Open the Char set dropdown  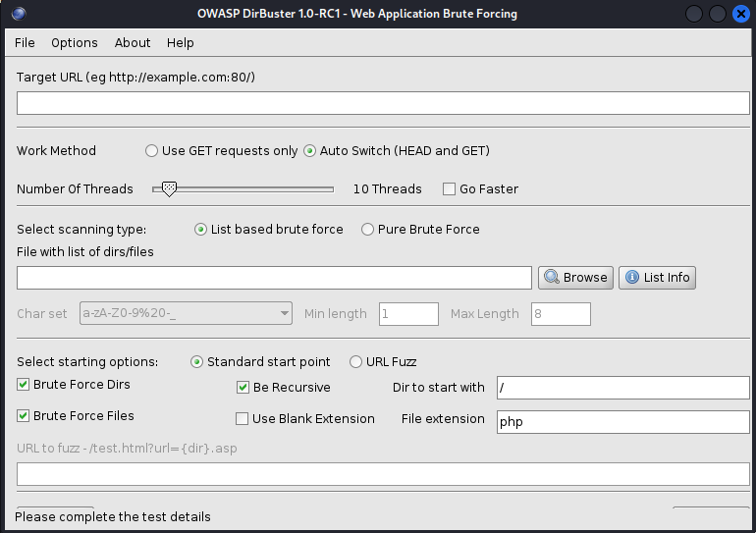(186, 313)
